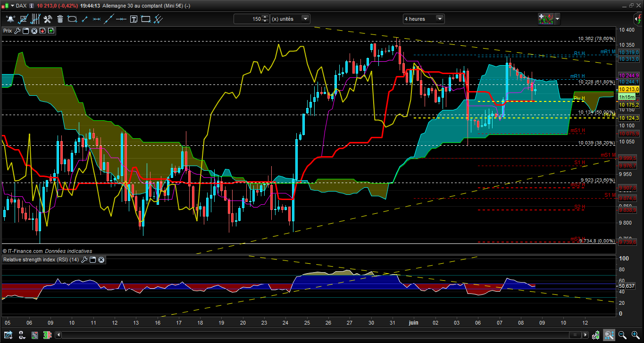Click the 10 319,0 mR1 M price tag
This screenshot has width=644, height=343.
click(x=629, y=52)
